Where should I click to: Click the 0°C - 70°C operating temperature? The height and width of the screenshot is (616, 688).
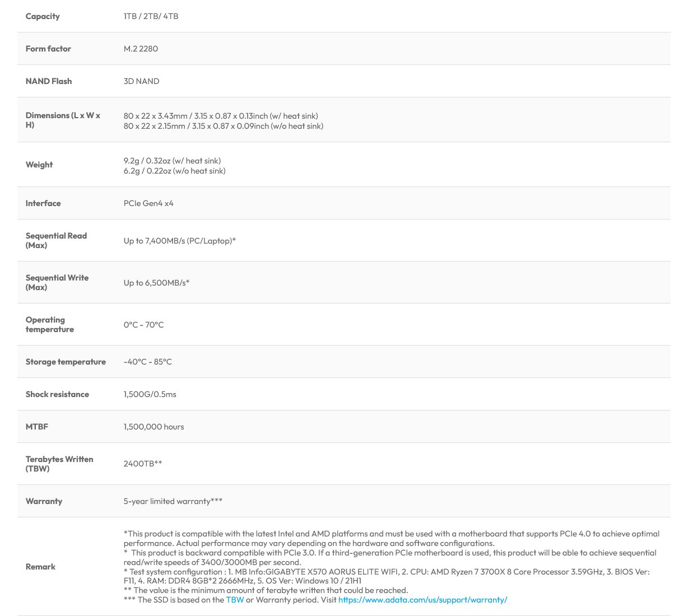click(x=144, y=325)
